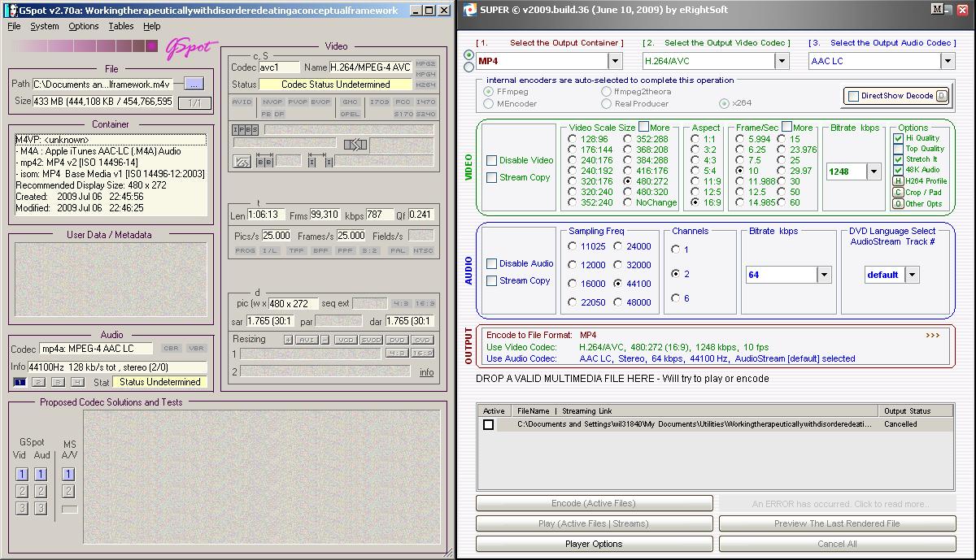Viewport: 976px width, 560px height.
Task: Expand the >>> arrows in Output panel
Action: [x=932, y=335]
